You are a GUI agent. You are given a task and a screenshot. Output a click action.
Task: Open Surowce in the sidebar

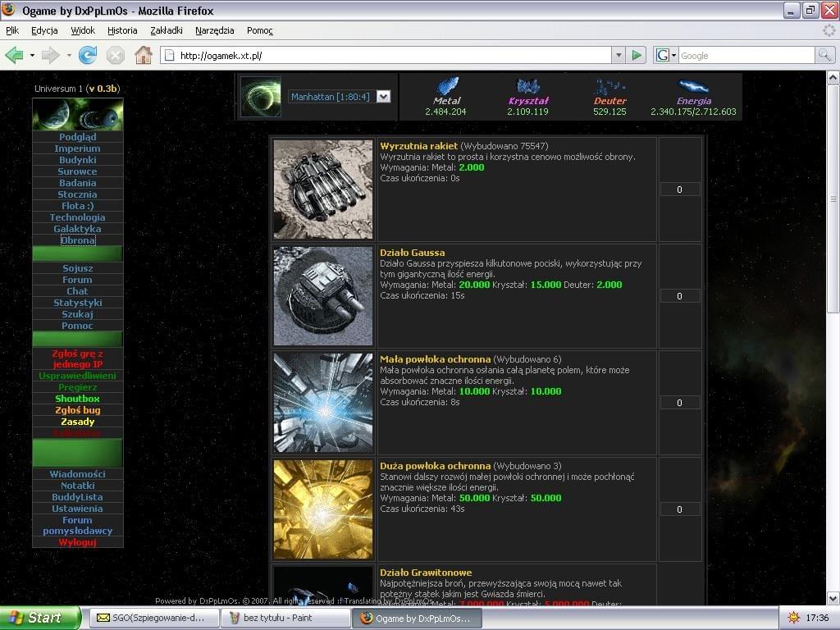tap(78, 171)
